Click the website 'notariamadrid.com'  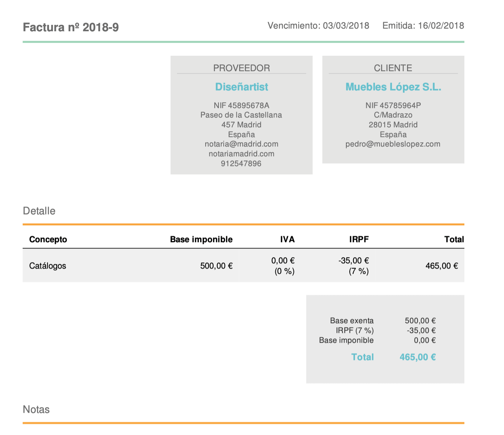[241, 154]
